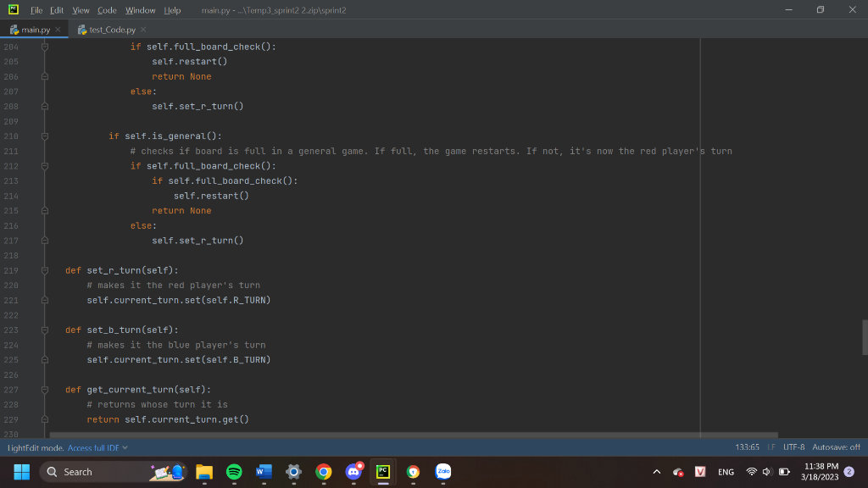The image size is (868, 488).
Task: Click the PyCharm logo icon in title bar
Action: tap(14, 9)
